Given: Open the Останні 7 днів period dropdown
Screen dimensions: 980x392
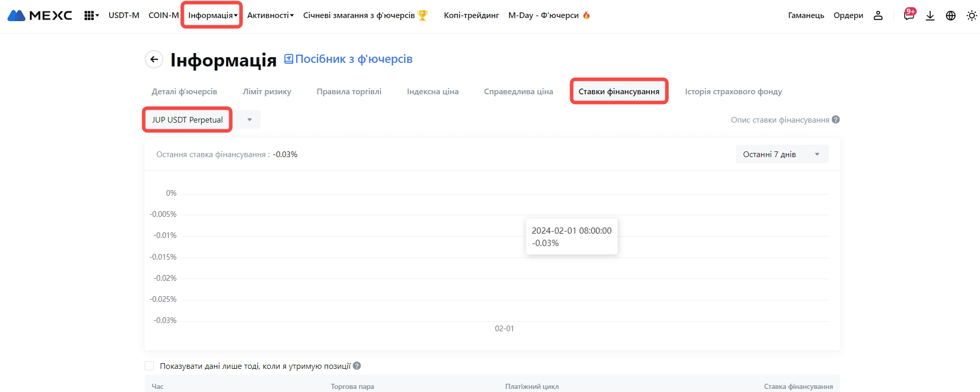Looking at the screenshot, I should pos(782,155).
